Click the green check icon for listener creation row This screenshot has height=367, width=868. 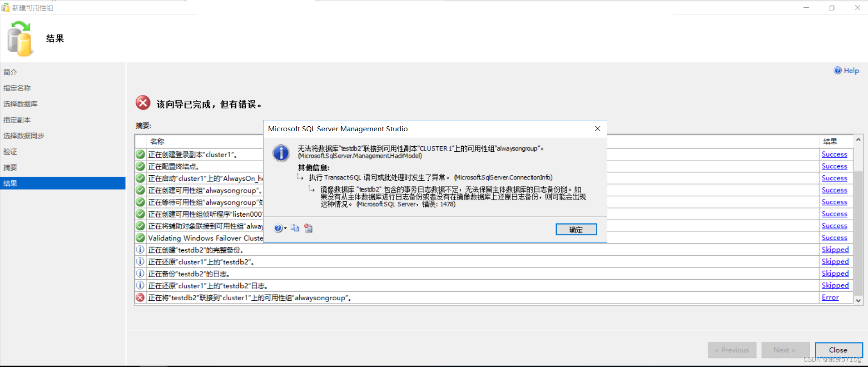tap(140, 214)
